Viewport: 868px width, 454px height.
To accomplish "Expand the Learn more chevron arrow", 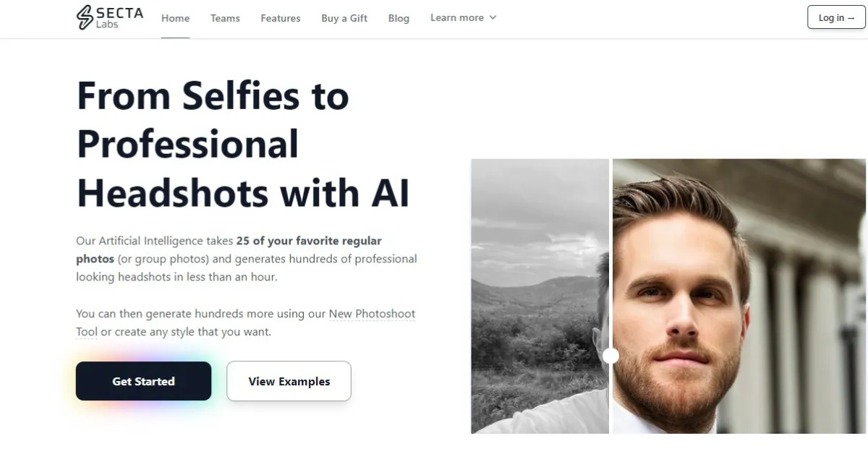I will (493, 17).
